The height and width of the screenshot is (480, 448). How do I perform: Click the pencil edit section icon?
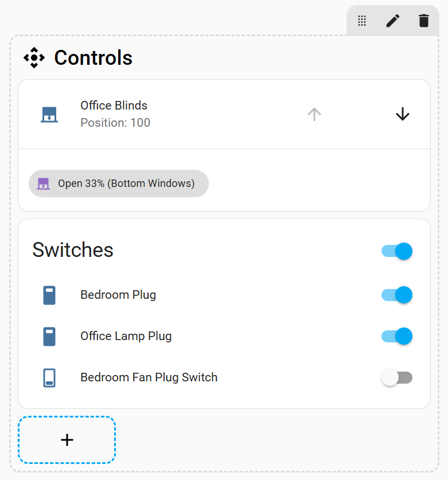393,21
